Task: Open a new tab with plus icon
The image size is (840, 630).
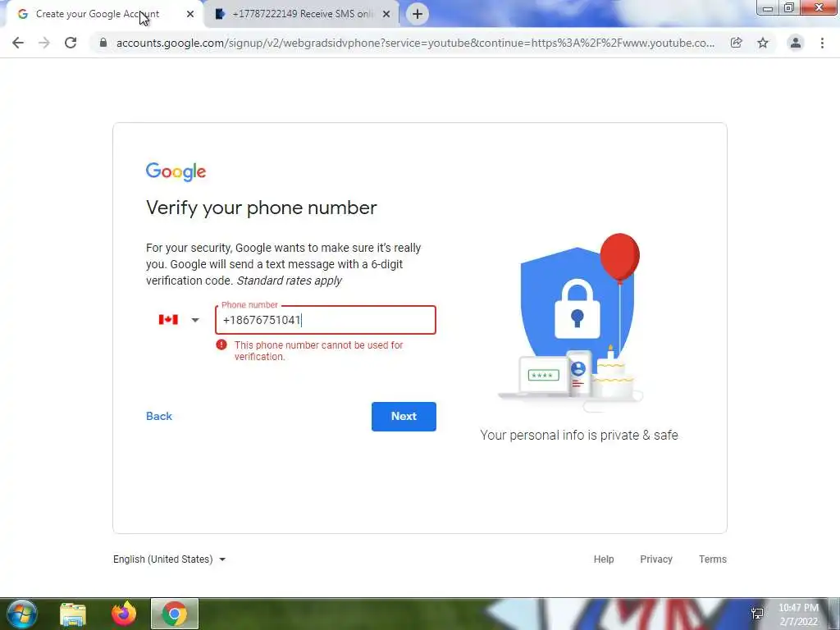Action: 418,14
